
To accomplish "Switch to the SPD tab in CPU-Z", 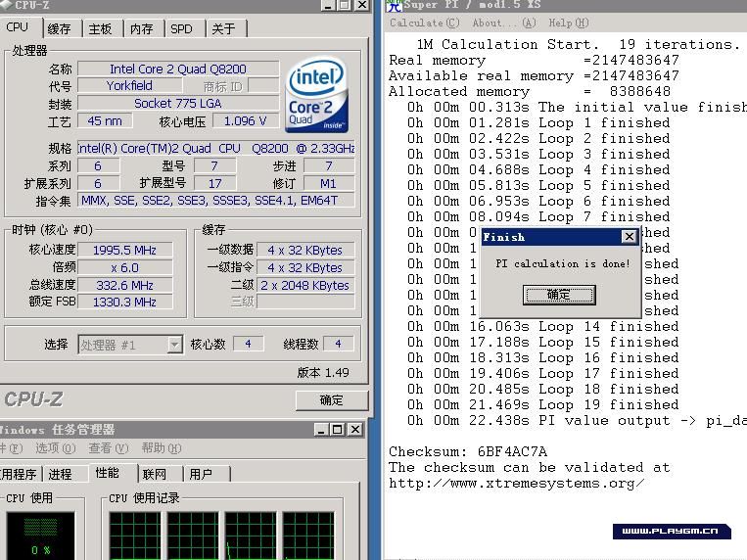I will (181, 28).
